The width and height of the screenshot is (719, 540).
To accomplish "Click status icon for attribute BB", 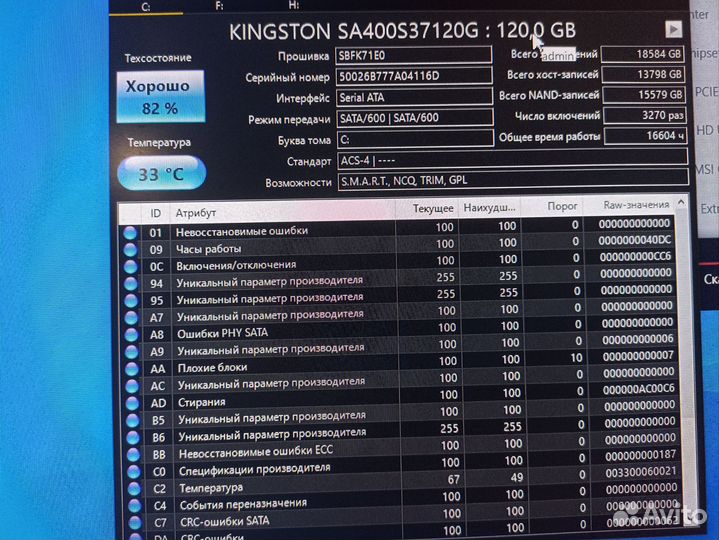I will (x=133, y=454).
